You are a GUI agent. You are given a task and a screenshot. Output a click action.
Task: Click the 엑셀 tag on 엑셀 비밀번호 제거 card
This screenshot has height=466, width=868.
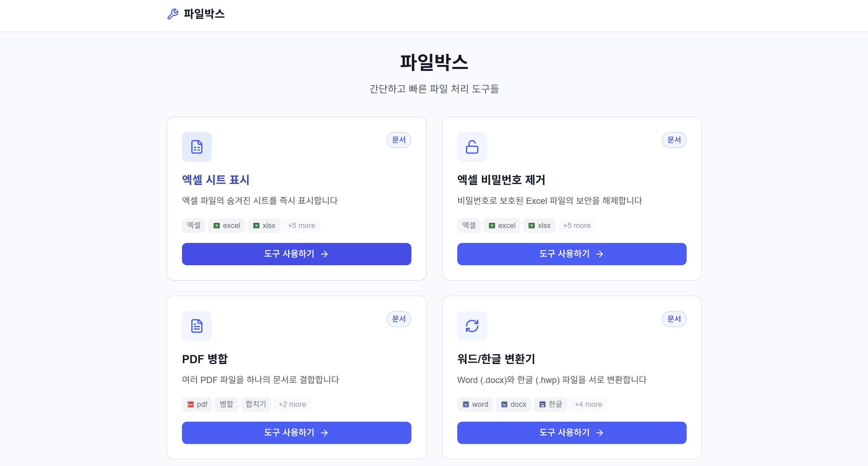tap(469, 226)
